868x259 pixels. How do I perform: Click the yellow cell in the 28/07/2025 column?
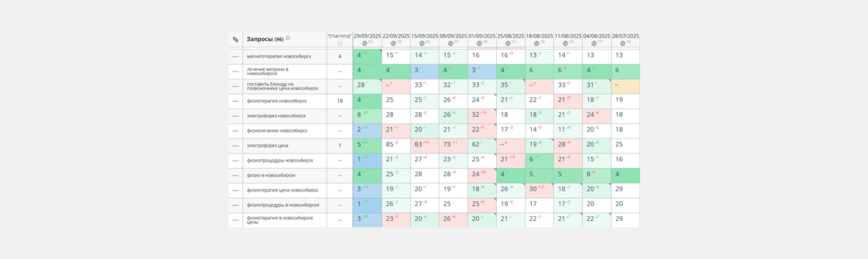click(x=625, y=86)
